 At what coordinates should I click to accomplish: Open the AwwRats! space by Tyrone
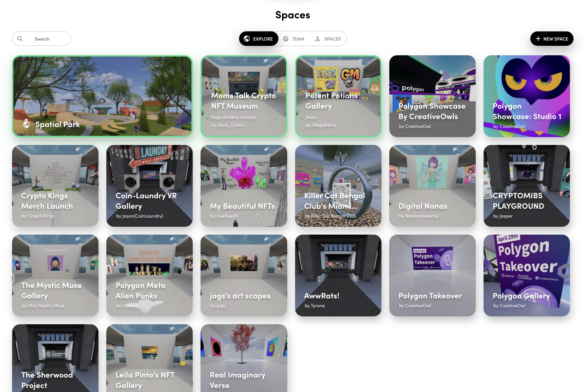338,276
